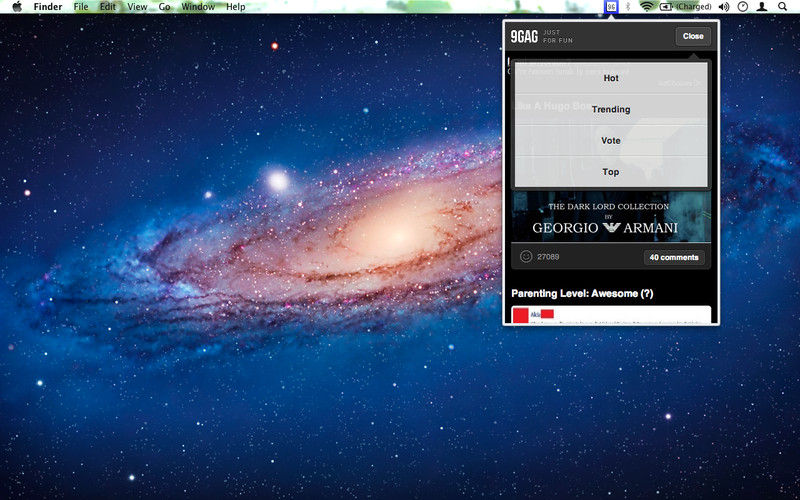Image resolution: width=800 pixels, height=500 pixels.
Task: Choose Top in the category list
Action: click(x=611, y=171)
